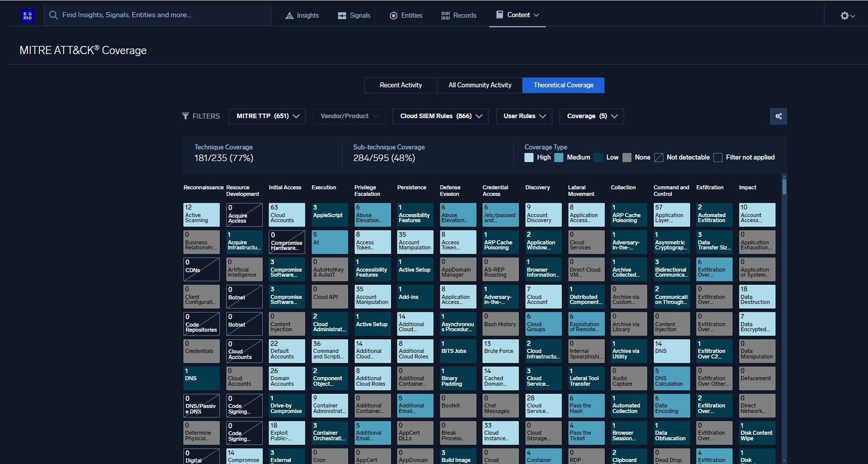Enable the Filter not applied option

718,157
